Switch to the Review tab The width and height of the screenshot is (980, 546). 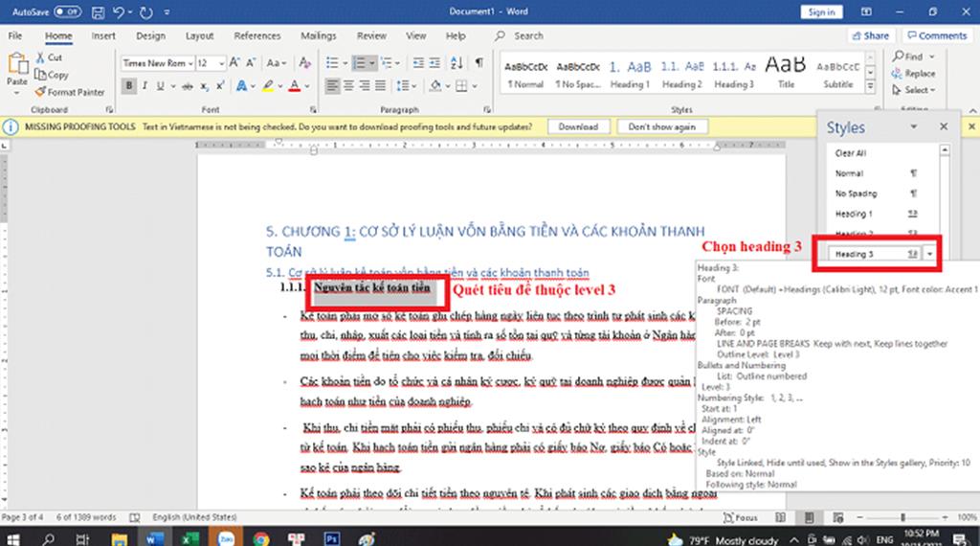pos(371,35)
